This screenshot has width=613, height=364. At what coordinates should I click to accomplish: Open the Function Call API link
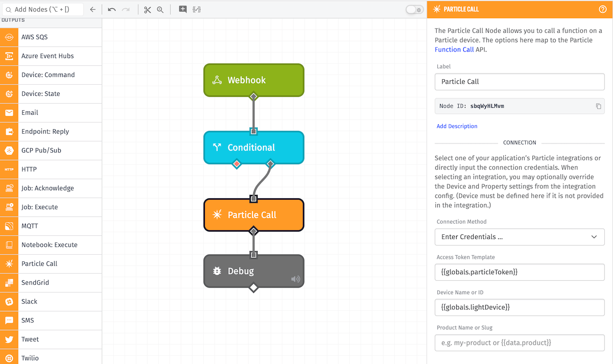454,50
